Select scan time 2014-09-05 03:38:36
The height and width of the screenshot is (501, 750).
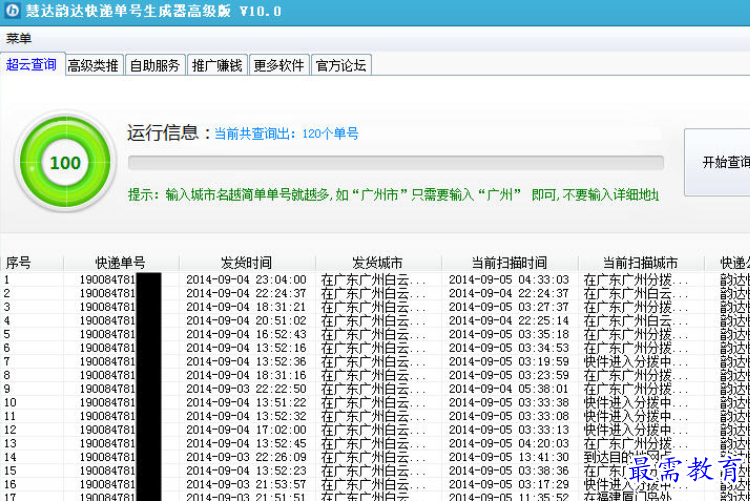click(509, 470)
